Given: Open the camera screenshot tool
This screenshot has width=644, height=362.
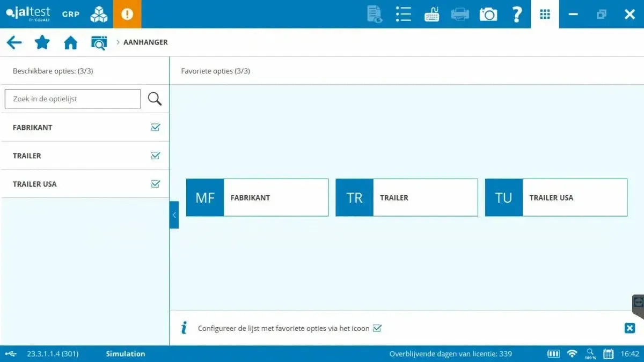Looking at the screenshot, I should [488, 14].
